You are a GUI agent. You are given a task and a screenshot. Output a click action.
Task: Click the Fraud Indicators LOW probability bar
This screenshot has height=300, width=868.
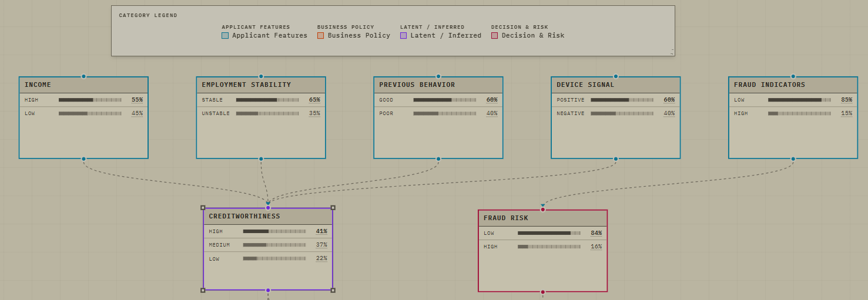coord(800,100)
